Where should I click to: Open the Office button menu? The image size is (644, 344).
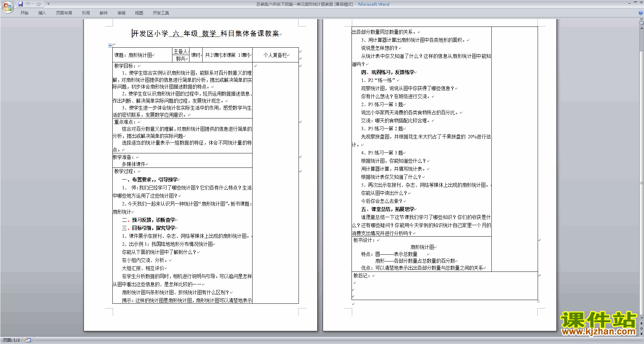point(7,7)
